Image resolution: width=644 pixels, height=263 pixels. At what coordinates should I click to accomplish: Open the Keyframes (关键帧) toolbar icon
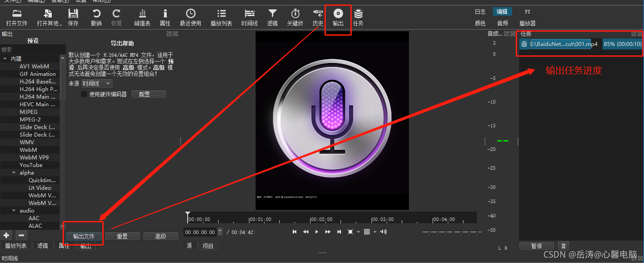click(295, 14)
